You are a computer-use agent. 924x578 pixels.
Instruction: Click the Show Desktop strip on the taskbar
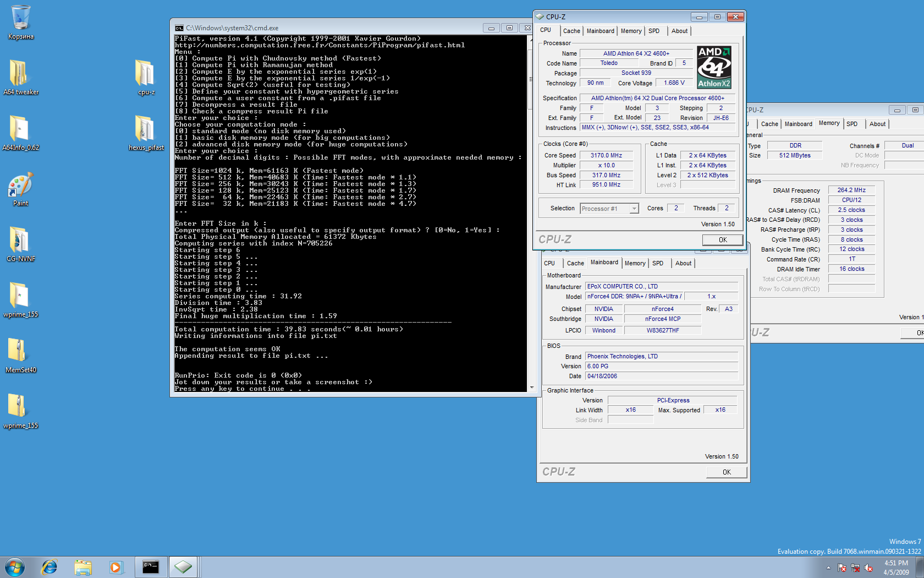point(920,567)
